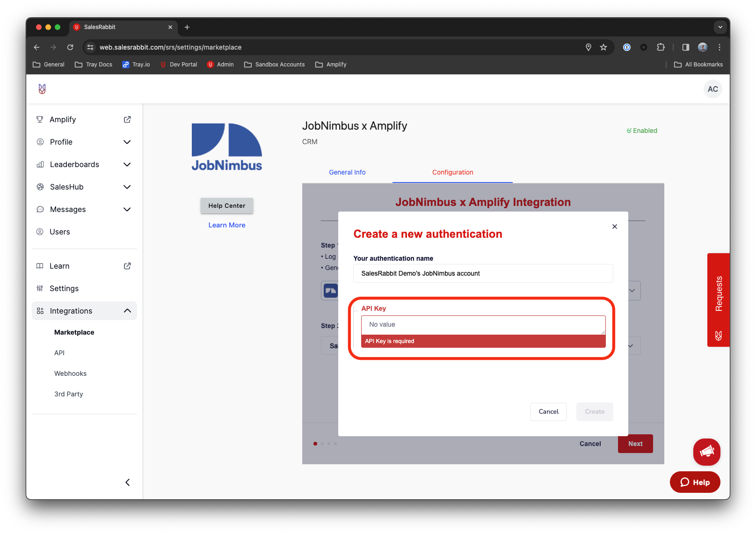Image resolution: width=756 pixels, height=534 pixels.
Task: Expand the Messages menu chevron
Action: pyautogui.click(x=127, y=209)
